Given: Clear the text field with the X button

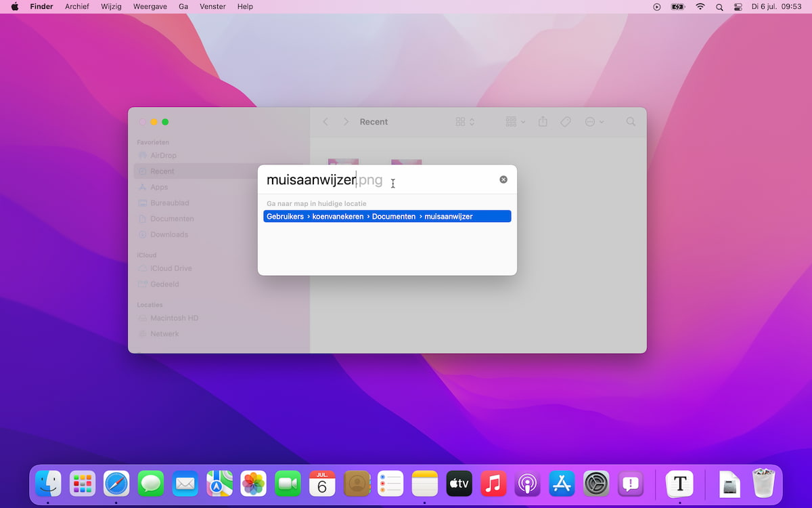Looking at the screenshot, I should [503, 179].
